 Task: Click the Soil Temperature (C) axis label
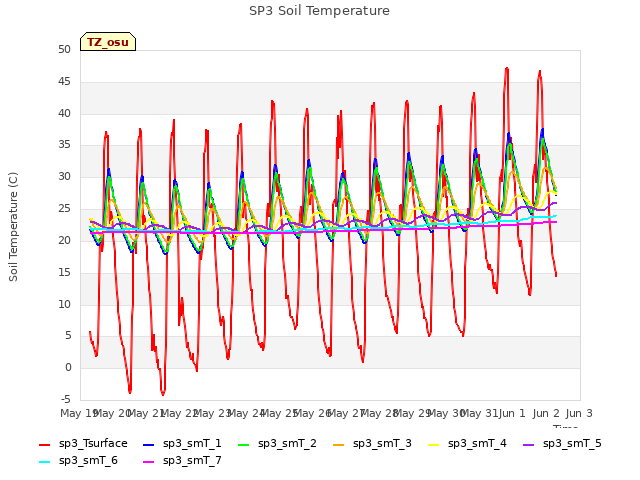click(x=13, y=227)
